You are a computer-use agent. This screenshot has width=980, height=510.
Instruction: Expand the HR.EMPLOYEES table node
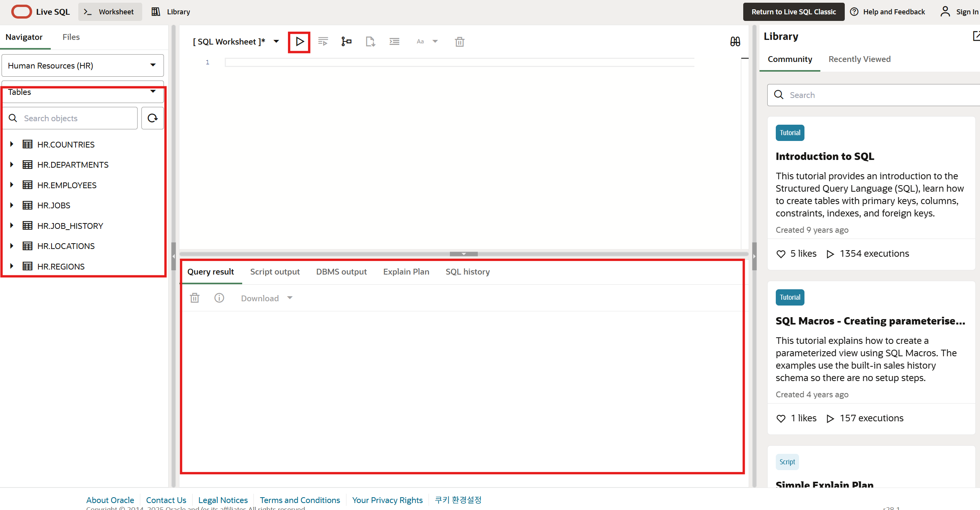[12, 185]
